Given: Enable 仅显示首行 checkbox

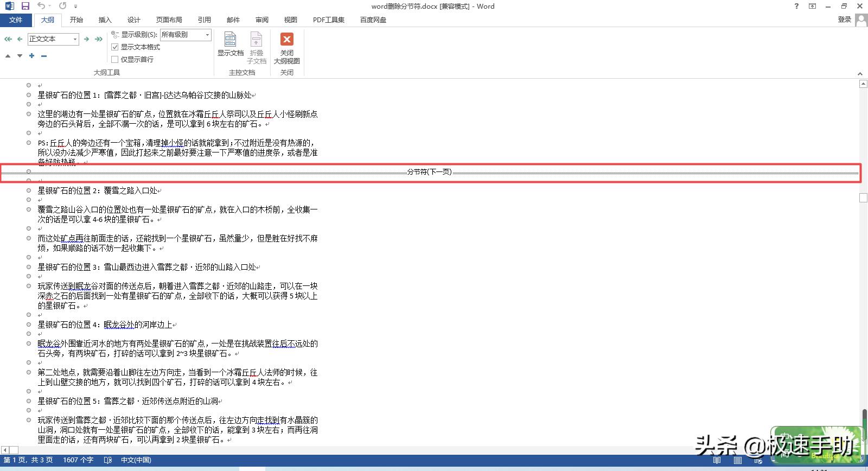Looking at the screenshot, I should coord(115,60).
